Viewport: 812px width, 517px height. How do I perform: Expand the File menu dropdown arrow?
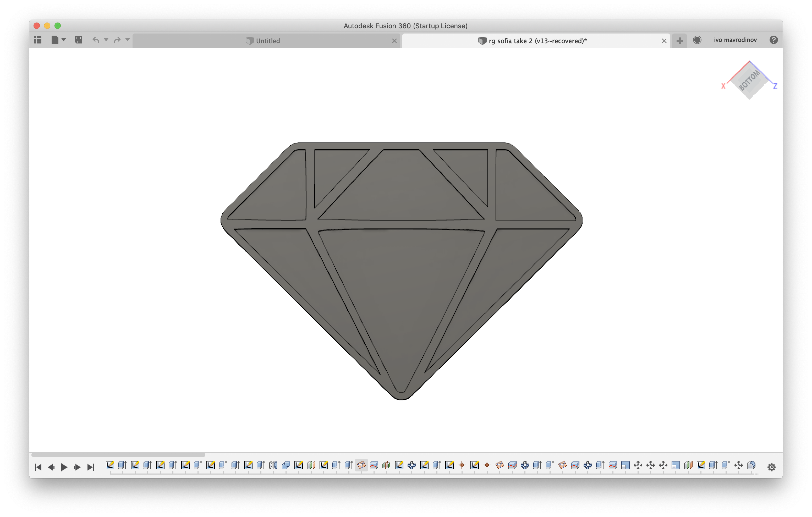tap(63, 40)
